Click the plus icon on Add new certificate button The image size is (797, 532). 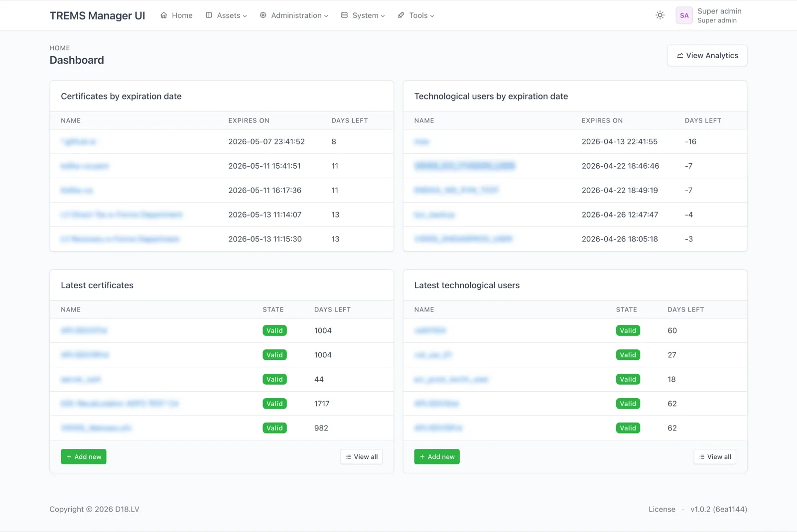pyautogui.click(x=68, y=456)
